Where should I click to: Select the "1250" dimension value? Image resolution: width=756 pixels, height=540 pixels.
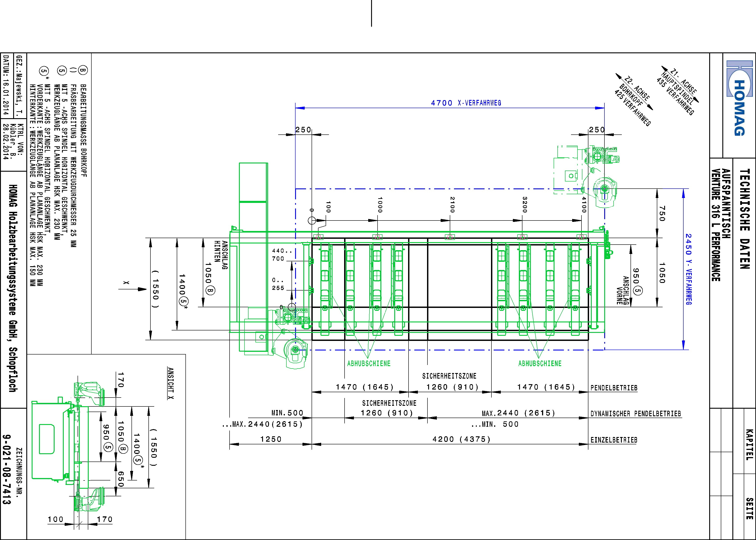(x=271, y=439)
